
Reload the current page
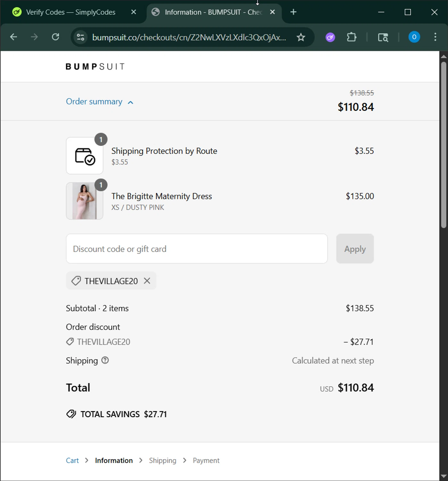coord(55,37)
